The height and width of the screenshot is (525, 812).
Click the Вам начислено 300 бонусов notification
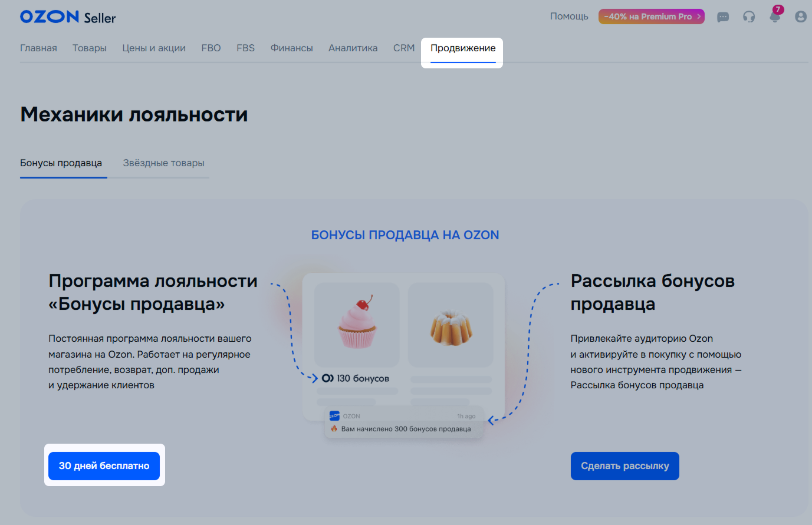point(405,422)
